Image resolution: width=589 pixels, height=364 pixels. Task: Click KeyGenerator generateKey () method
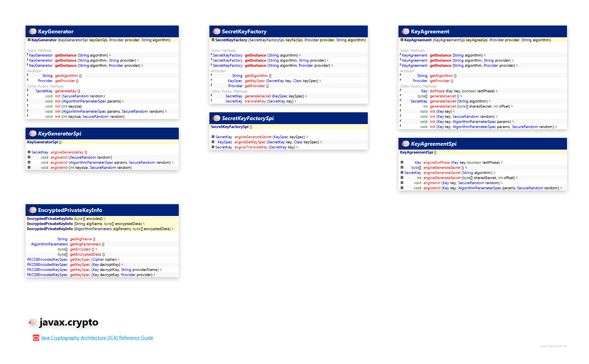coord(102,91)
